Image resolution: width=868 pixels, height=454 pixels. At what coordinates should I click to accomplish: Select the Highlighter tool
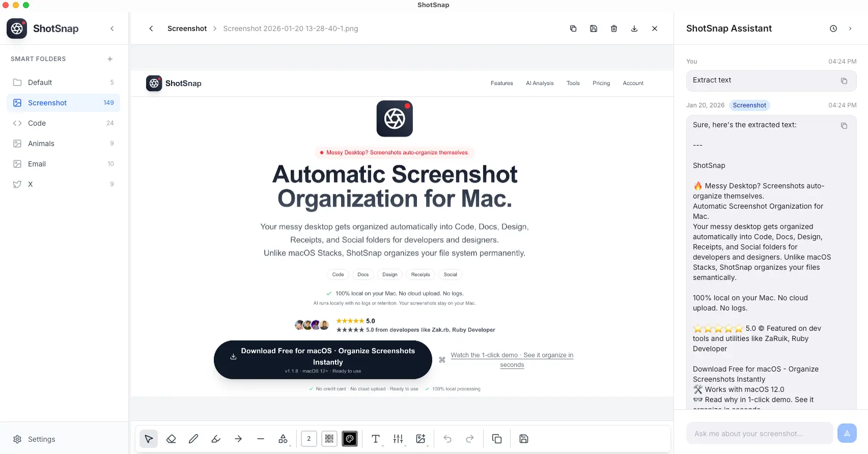pyautogui.click(x=216, y=439)
